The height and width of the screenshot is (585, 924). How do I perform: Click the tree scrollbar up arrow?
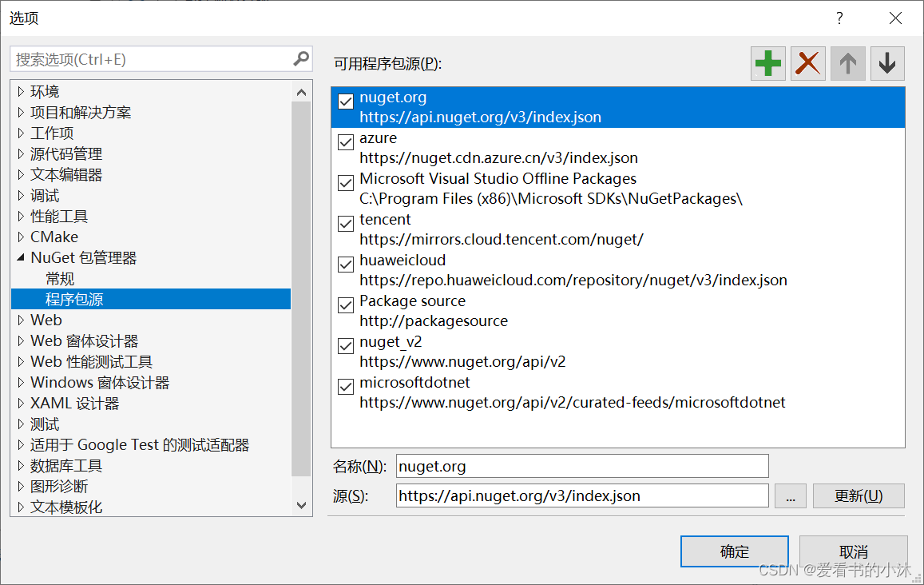click(301, 92)
